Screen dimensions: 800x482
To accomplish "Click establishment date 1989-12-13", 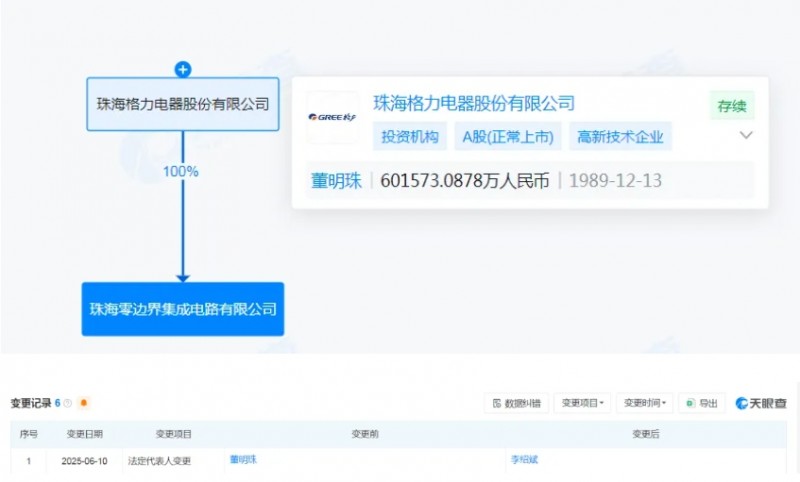I will coord(615,181).
